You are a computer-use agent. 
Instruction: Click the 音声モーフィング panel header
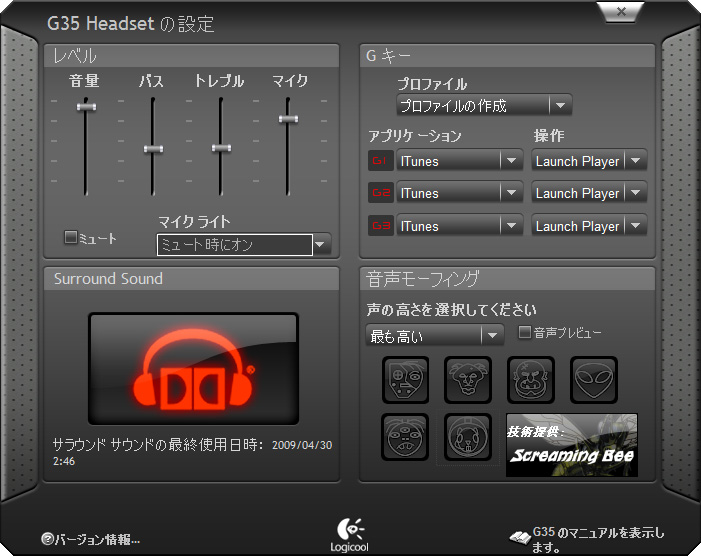(507, 279)
